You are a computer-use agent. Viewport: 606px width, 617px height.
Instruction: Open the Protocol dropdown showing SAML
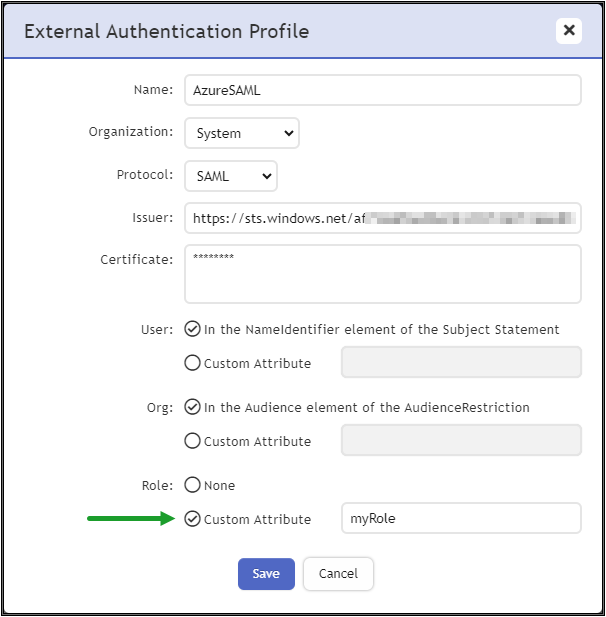(x=230, y=176)
